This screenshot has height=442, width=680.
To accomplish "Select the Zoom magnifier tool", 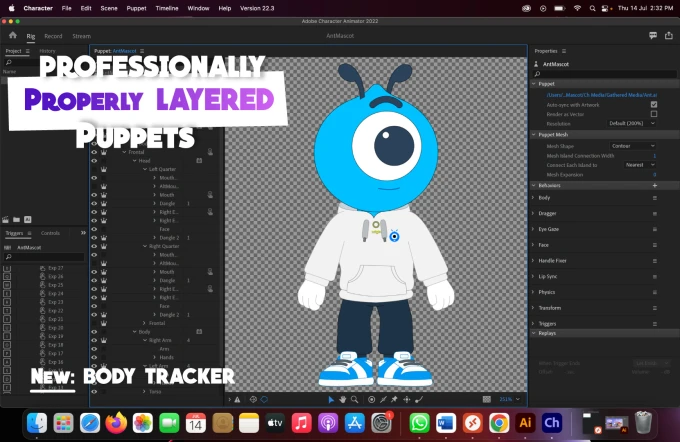I will 354,399.
